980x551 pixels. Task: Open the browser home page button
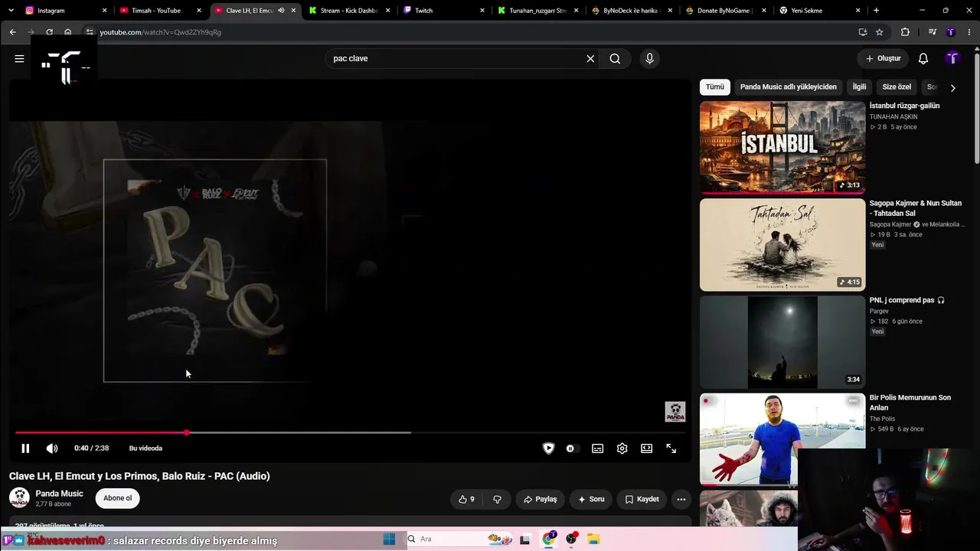tap(67, 32)
